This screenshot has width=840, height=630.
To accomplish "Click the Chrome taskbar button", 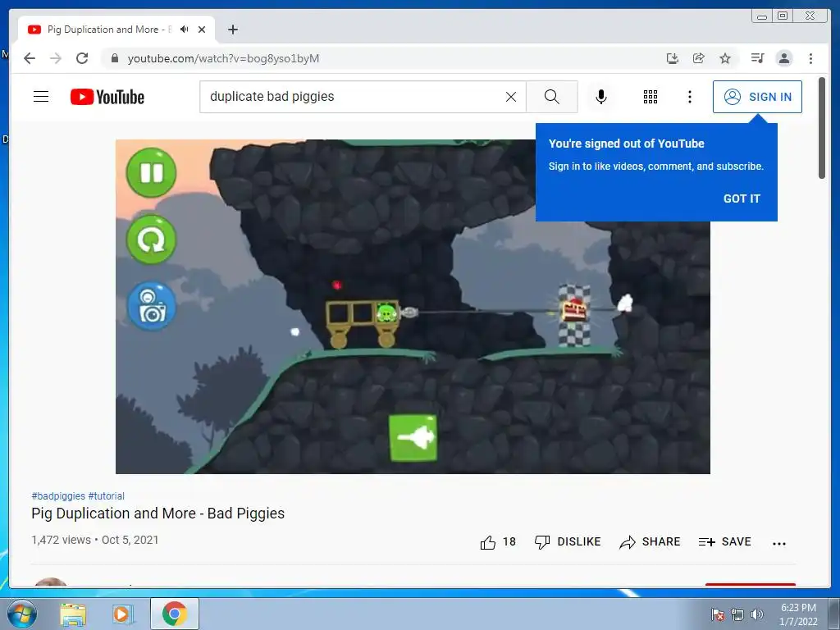I will click(x=175, y=614).
